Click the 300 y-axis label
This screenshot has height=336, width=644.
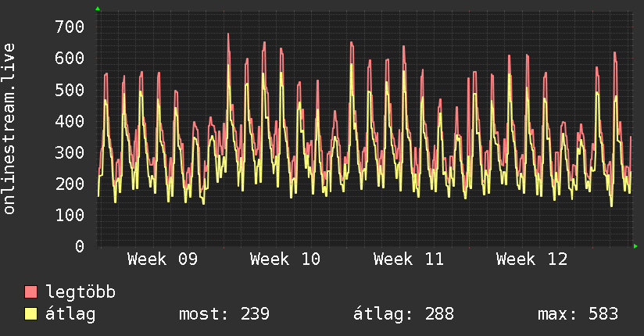pyautogui.click(x=70, y=152)
